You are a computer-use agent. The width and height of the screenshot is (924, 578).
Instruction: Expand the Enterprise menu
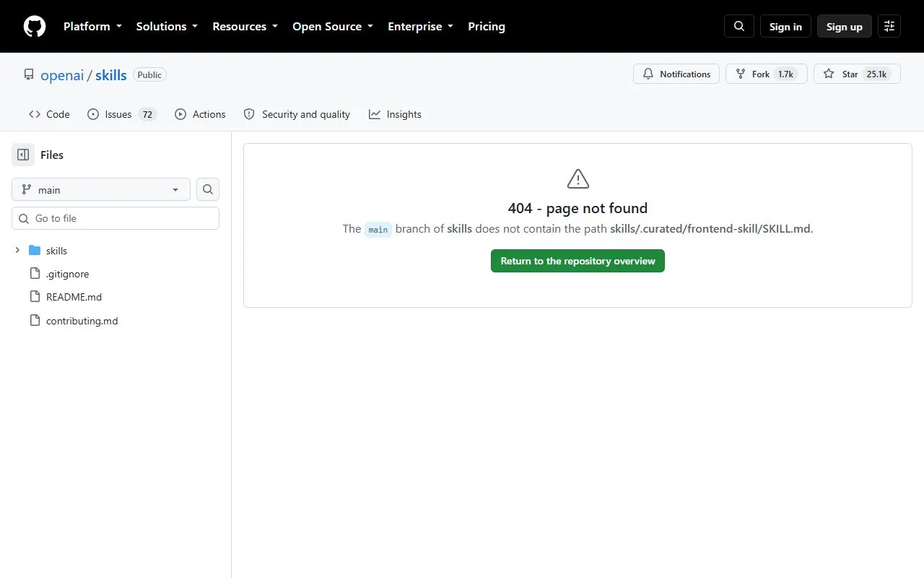click(x=420, y=26)
